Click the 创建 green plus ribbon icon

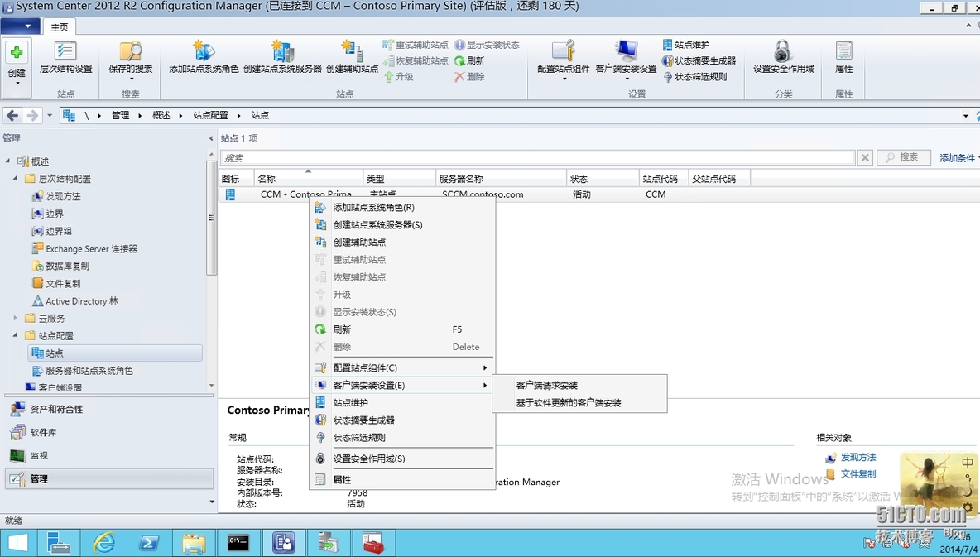(x=17, y=52)
